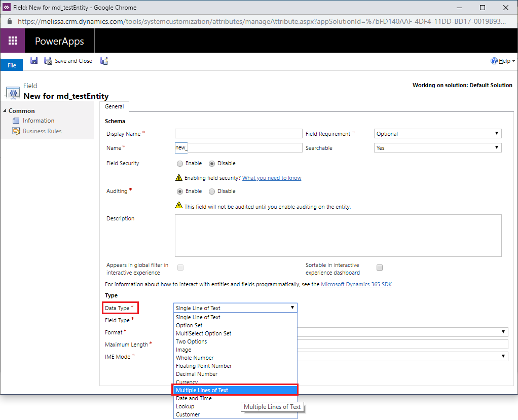Click the Save floppy disk icon
The width and height of the screenshot is (518, 420).
(x=34, y=61)
